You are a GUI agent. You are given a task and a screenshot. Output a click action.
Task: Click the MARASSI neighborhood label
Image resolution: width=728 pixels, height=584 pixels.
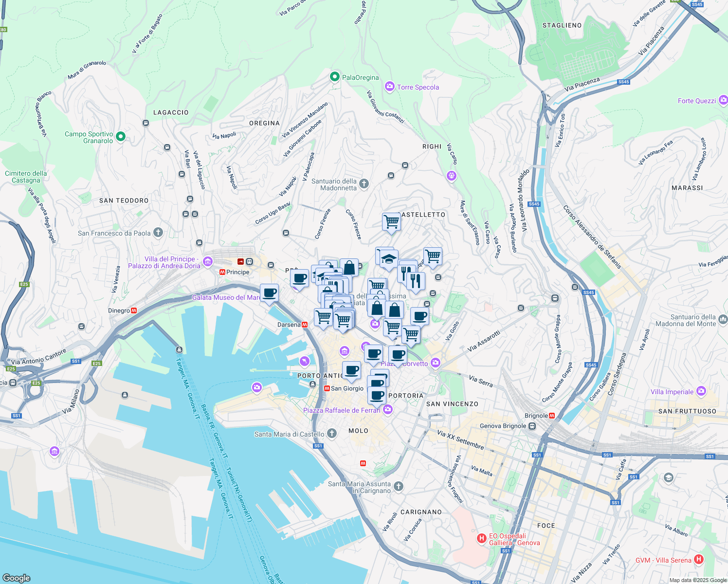tap(687, 188)
